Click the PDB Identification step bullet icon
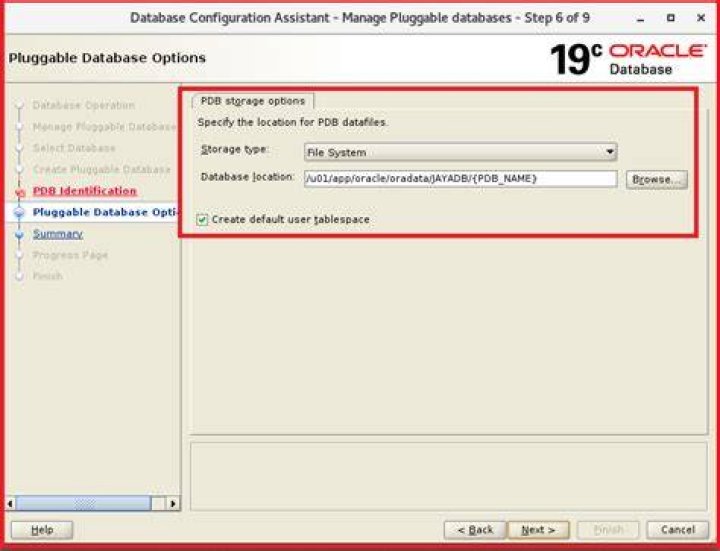This screenshot has height=551, width=720. [19, 193]
